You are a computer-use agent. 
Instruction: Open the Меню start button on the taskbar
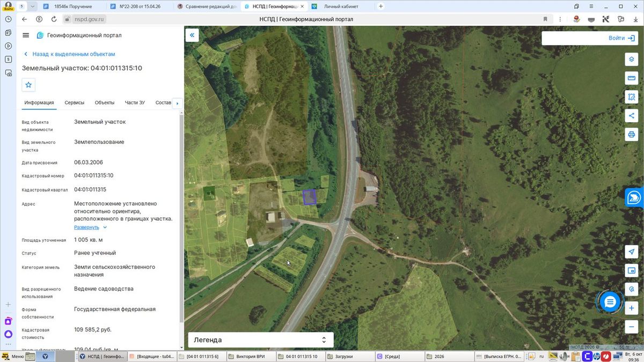[13, 356]
